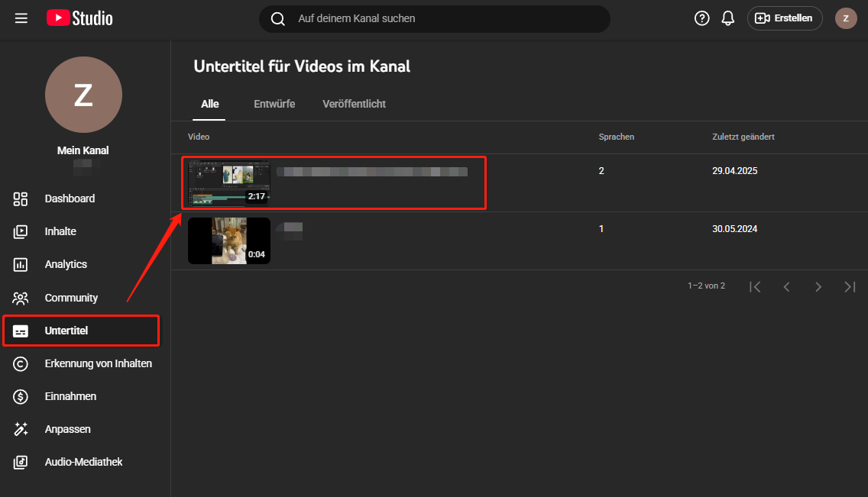Open the Alle tab

click(209, 103)
